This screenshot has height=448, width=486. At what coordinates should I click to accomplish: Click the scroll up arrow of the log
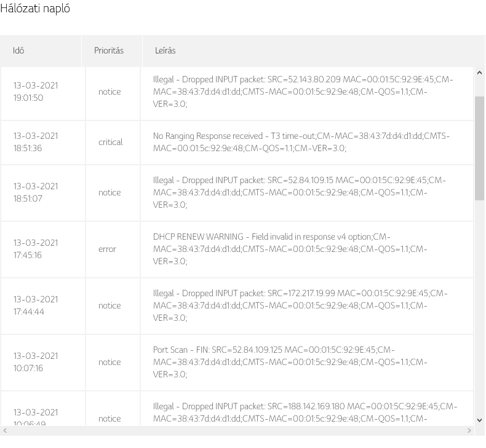pos(479,73)
